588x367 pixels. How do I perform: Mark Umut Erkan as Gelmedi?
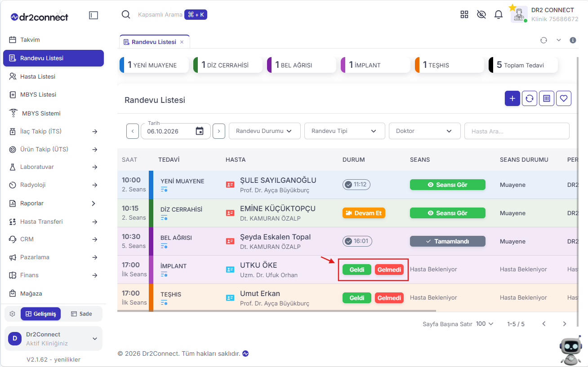point(389,298)
